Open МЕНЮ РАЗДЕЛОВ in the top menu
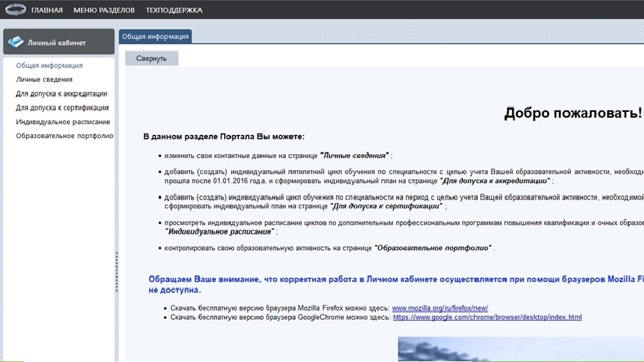The image size is (644, 362). [104, 10]
